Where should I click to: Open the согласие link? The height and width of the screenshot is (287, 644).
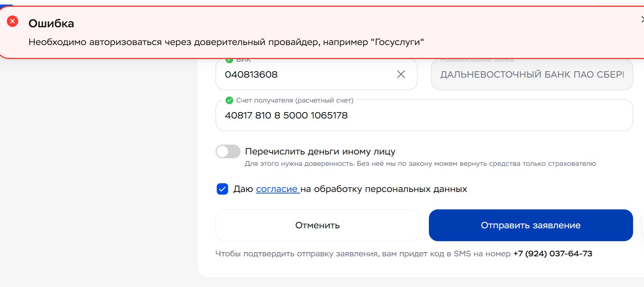pyautogui.click(x=277, y=189)
